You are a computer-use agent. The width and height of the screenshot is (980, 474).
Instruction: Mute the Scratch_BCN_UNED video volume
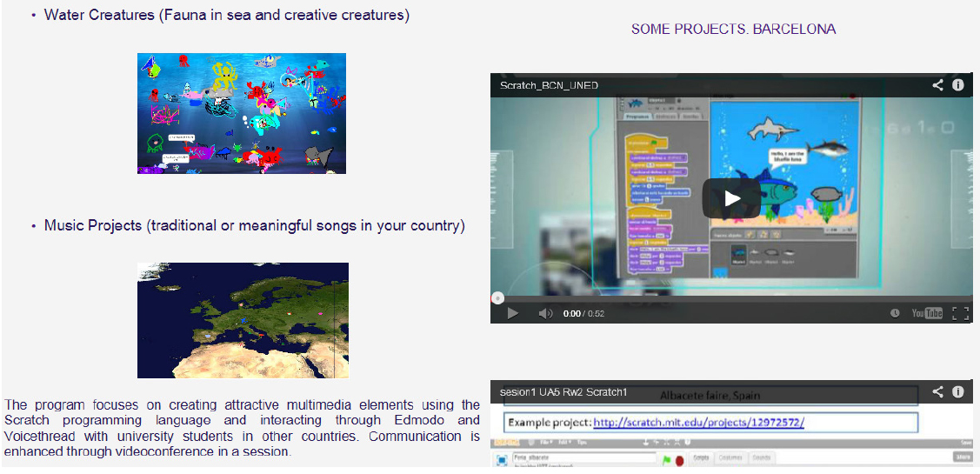pos(545,313)
